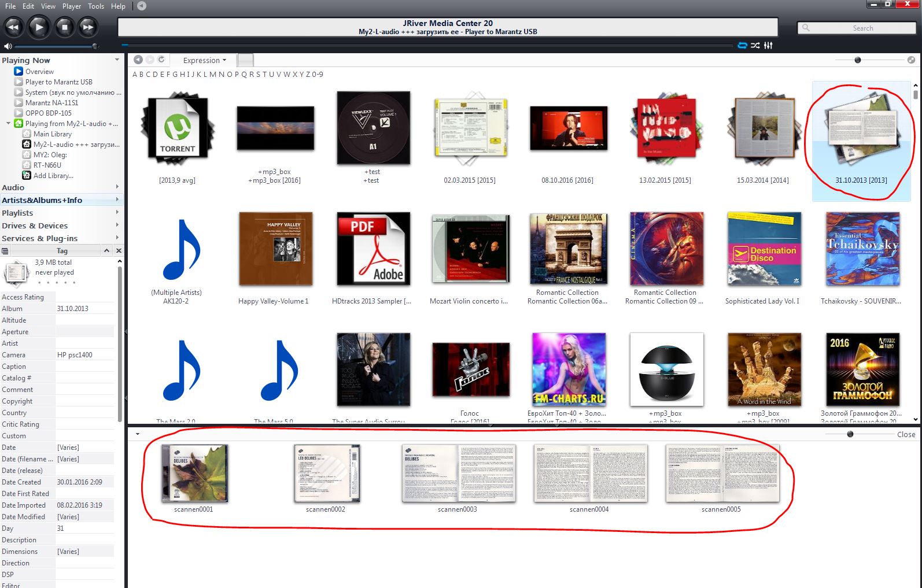922x588 pixels.
Task: Select the scannen0003 image thumbnail
Action: pyautogui.click(x=458, y=473)
